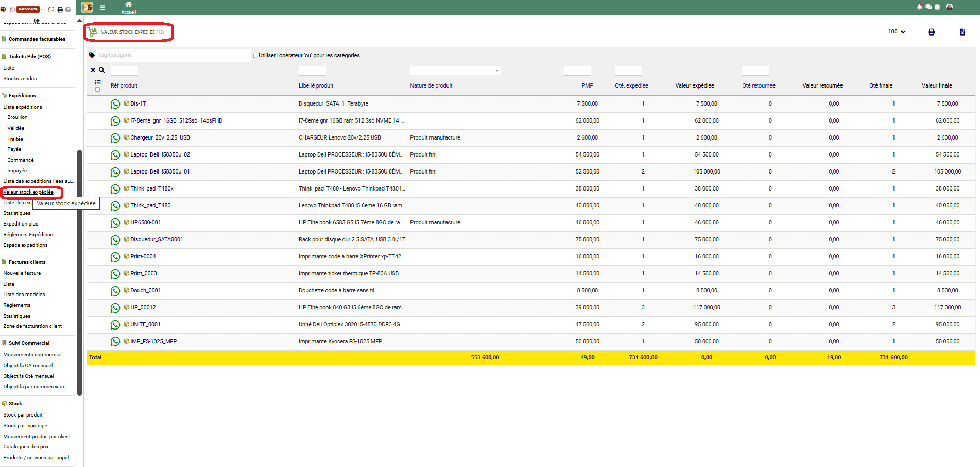Viewport: 980px width, 467px height.
Task: Open product link Think_pad_T480x
Action: pos(151,188)
